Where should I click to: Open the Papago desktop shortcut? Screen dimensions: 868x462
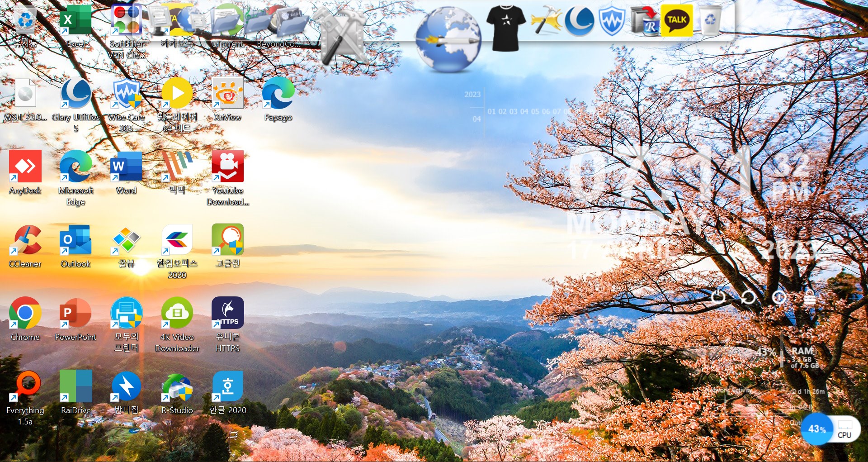coord(278,100)
